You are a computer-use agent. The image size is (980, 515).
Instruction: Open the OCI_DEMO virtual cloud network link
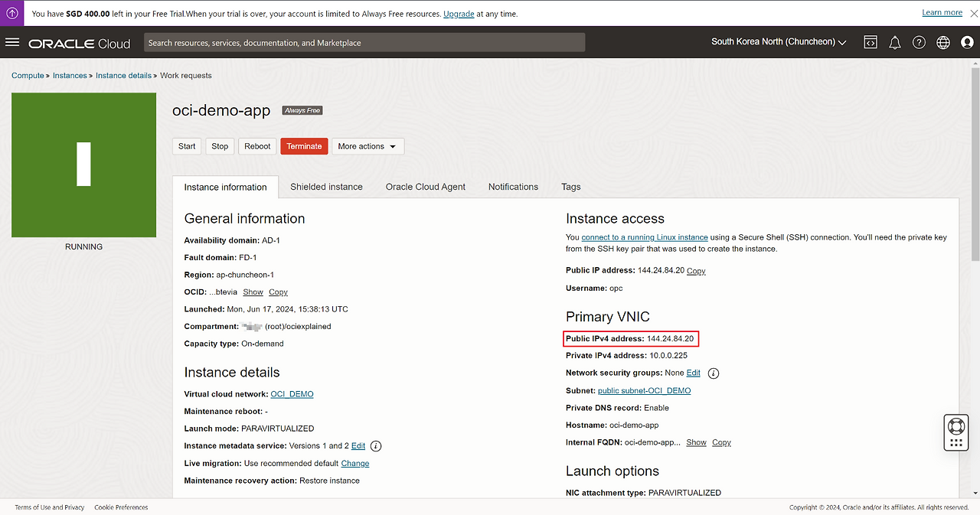292,394
